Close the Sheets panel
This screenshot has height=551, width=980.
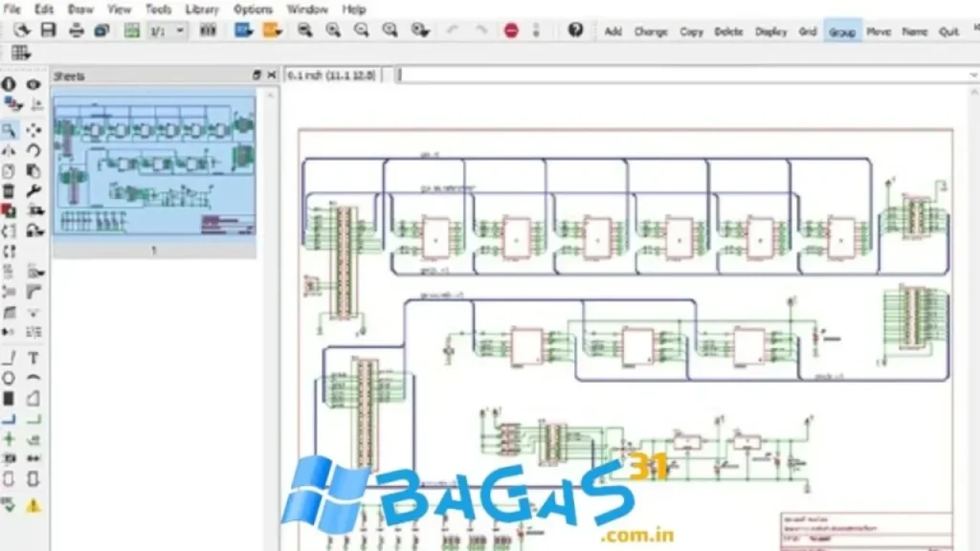(x=271, y=75)
